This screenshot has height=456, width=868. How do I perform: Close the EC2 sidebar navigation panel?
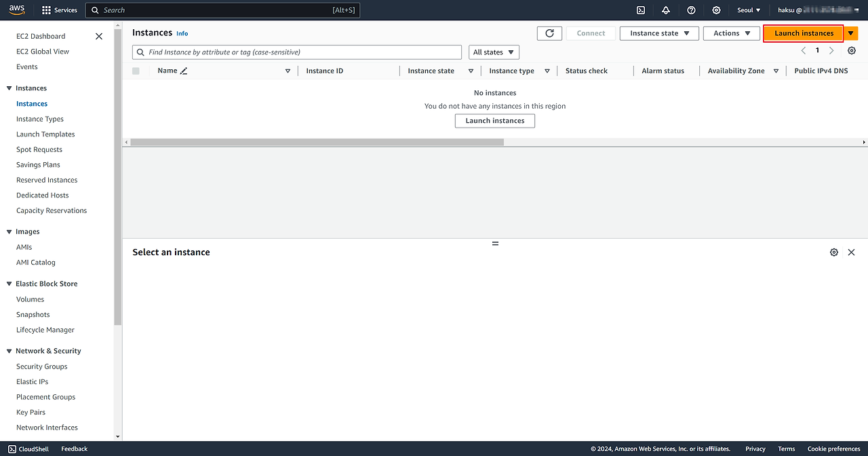(99, 37)
